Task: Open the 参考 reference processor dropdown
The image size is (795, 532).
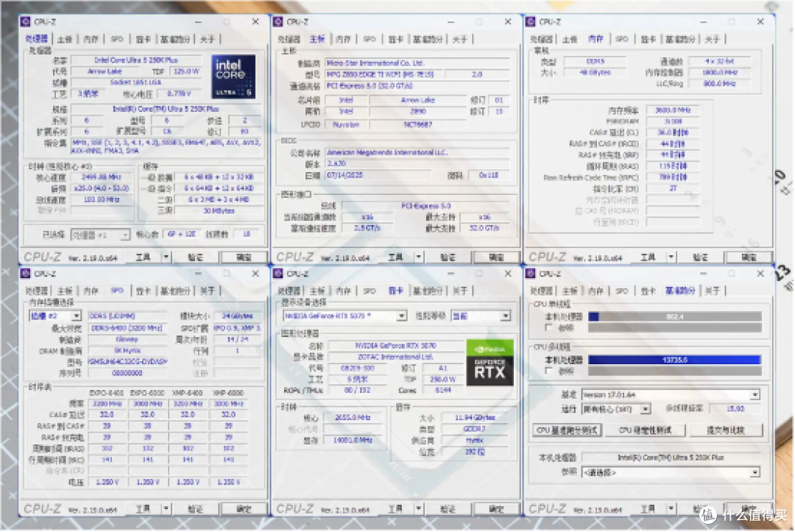Action: pos(671,472)
